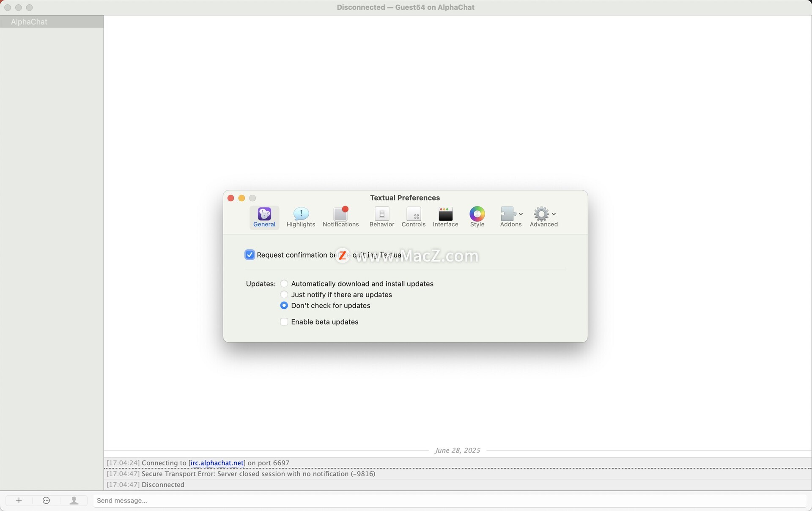
Task: Expand the Advanced dropdown chevron
Action: [x=554, y=214]
